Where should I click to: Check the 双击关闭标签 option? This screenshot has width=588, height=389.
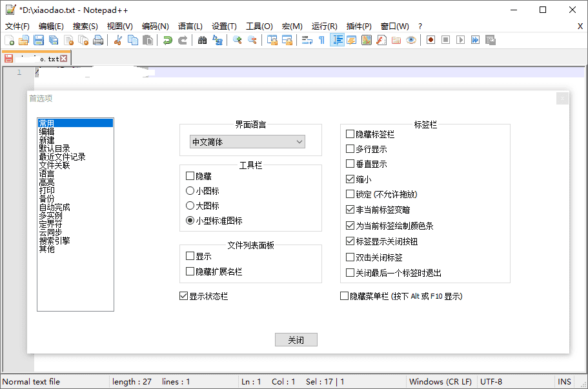pyautogui.click(x=350, y=257)
